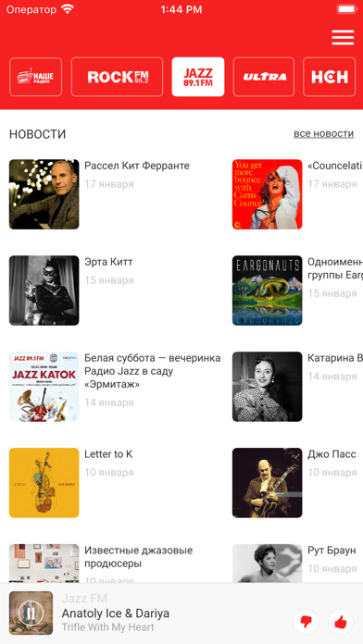363x644 pixels.
Task: Open the Anatoly Ice & Dariya track title
Action: [116, 613]
